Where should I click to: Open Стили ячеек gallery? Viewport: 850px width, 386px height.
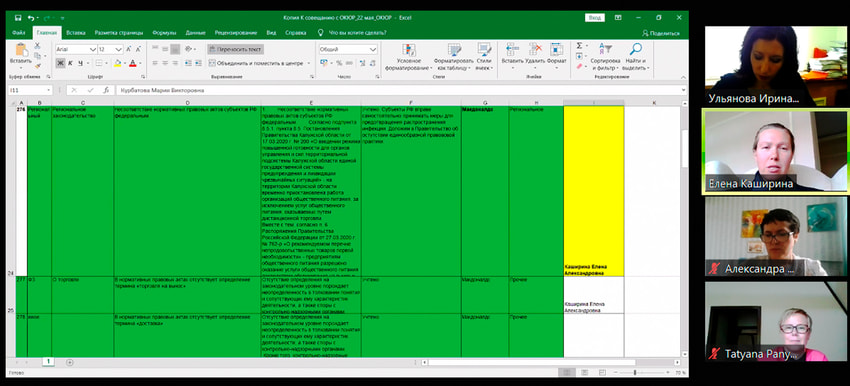click(x=484, y=57)
